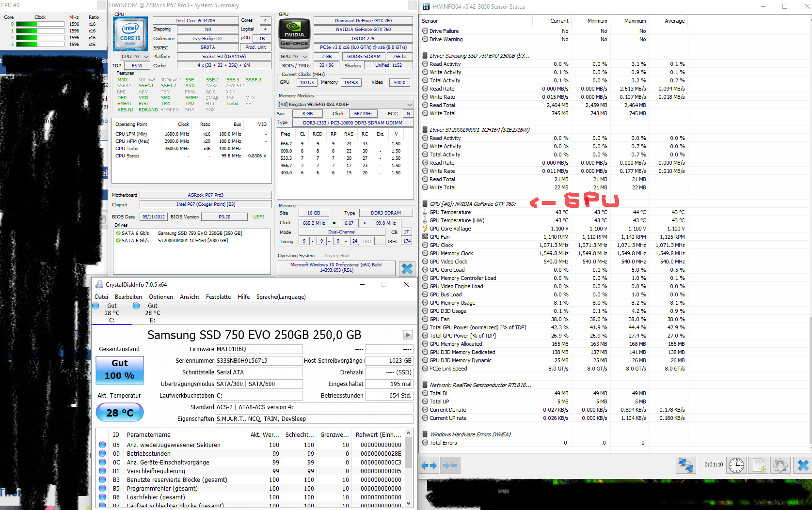This screenshot has height=510, width=812.
Task: Click the NVIDIA GeForce logo
Action: pos(295,34)
